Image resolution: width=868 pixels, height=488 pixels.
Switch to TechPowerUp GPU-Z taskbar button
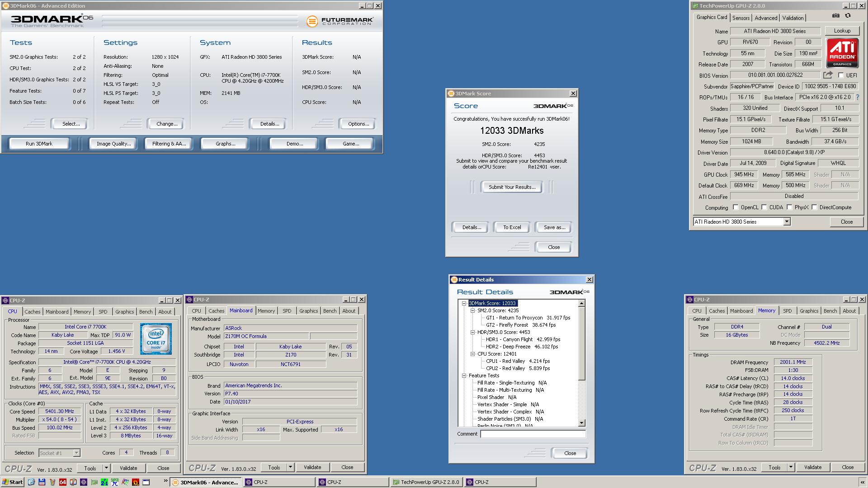(426, 482)
